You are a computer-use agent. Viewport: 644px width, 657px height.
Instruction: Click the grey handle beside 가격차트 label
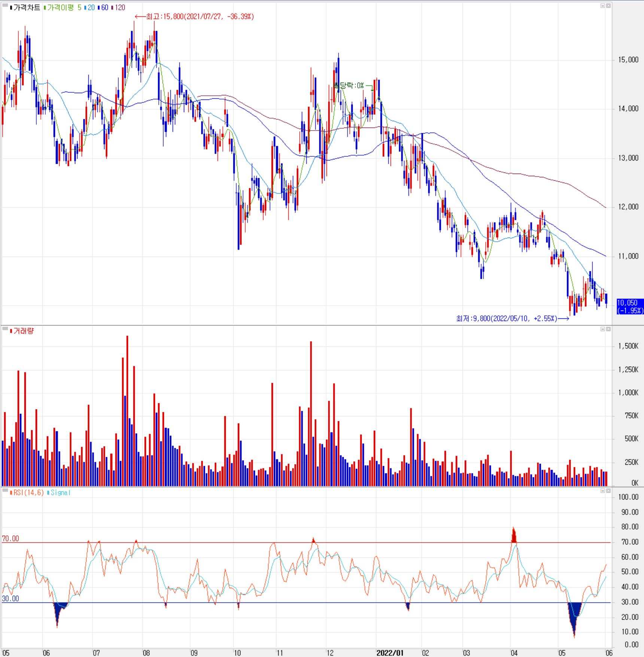[x=5, y=5]
